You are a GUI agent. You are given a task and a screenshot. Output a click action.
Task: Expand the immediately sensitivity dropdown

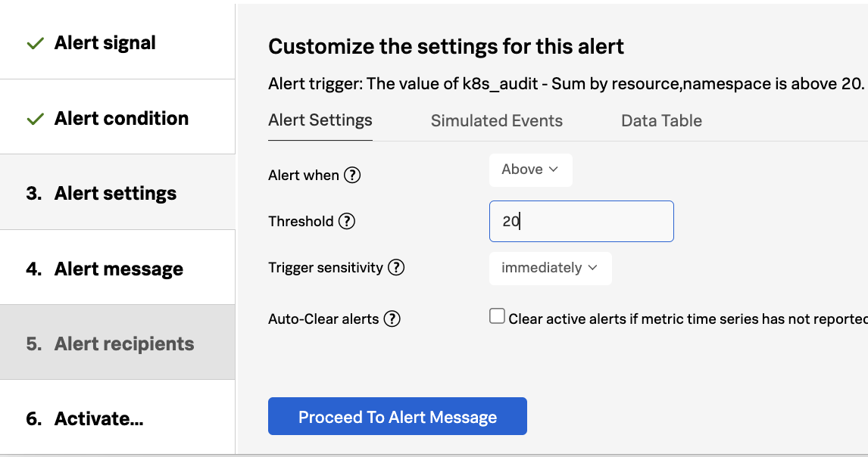550,268
